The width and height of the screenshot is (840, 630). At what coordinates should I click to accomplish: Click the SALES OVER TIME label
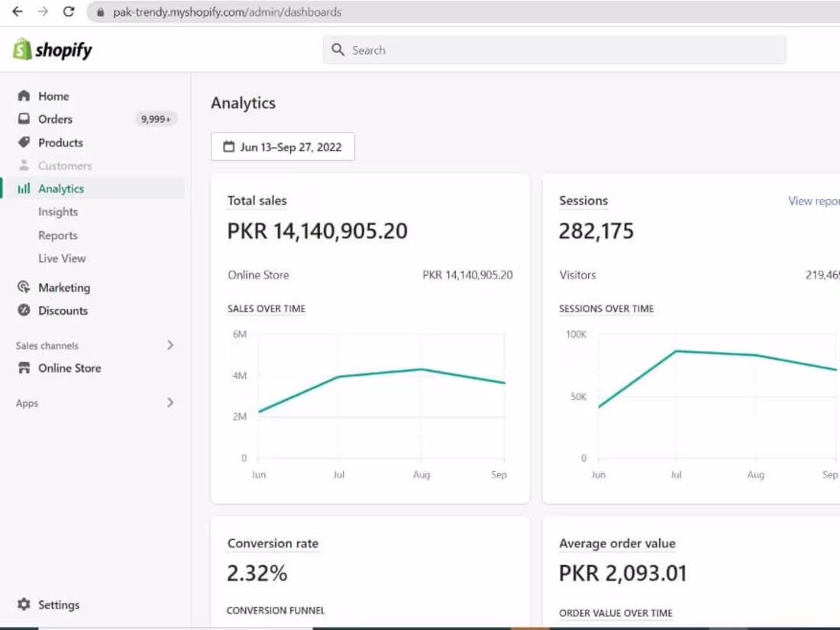coord(267,309)
